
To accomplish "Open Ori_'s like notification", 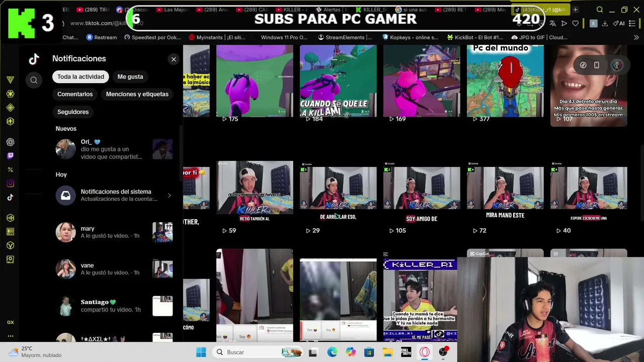I will click(x=114, y=149).
